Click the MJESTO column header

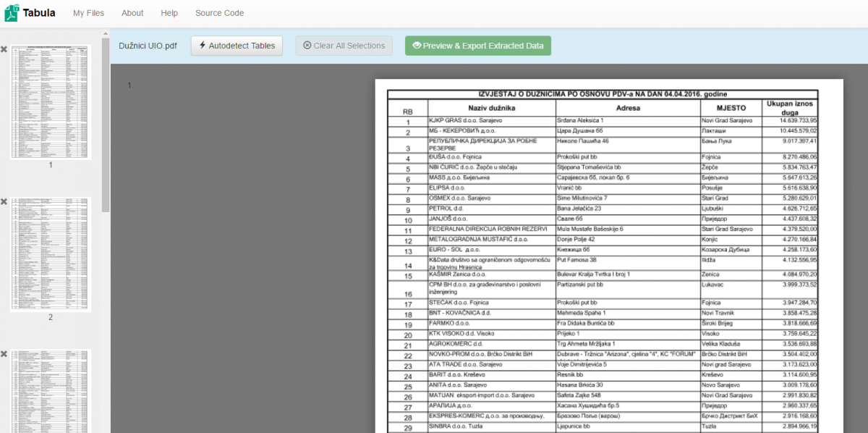730,108
